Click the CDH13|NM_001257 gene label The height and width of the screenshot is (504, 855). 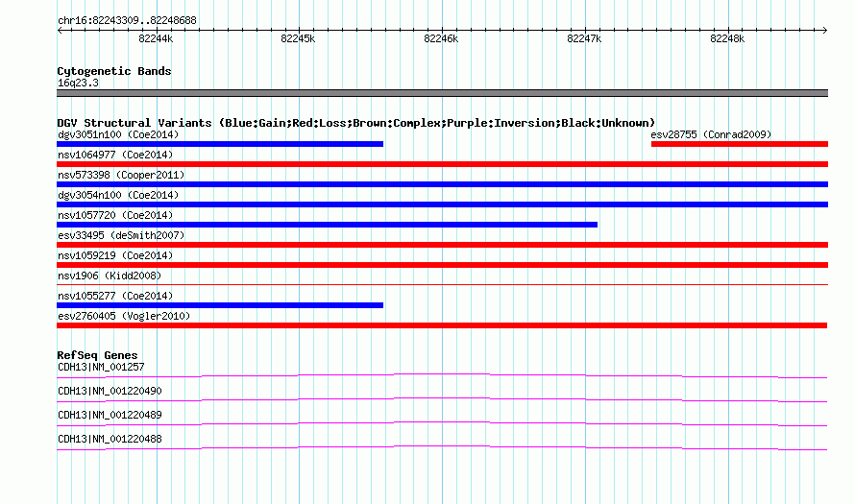(101, 368)
